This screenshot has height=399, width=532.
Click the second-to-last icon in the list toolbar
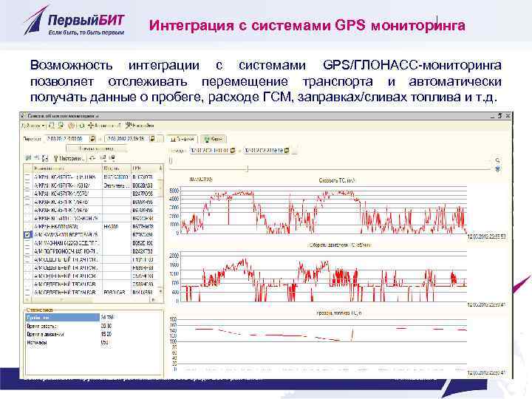103,158
